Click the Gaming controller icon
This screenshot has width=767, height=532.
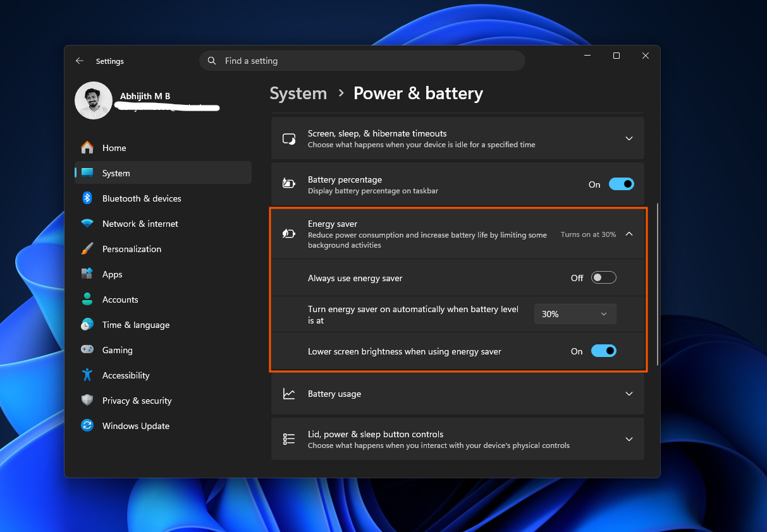(x=87, y=350)
